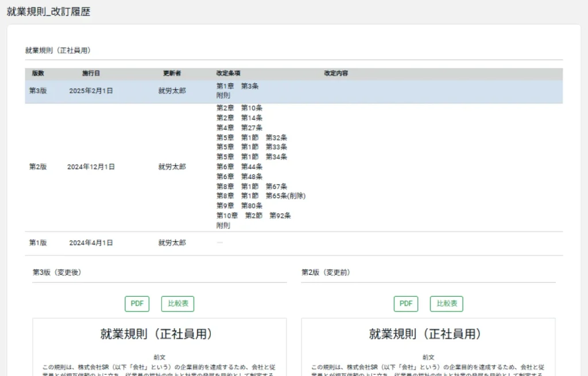Screen dimensions: 588x376
Task: Select the 第2版 version row
Action: coord(38,167)
